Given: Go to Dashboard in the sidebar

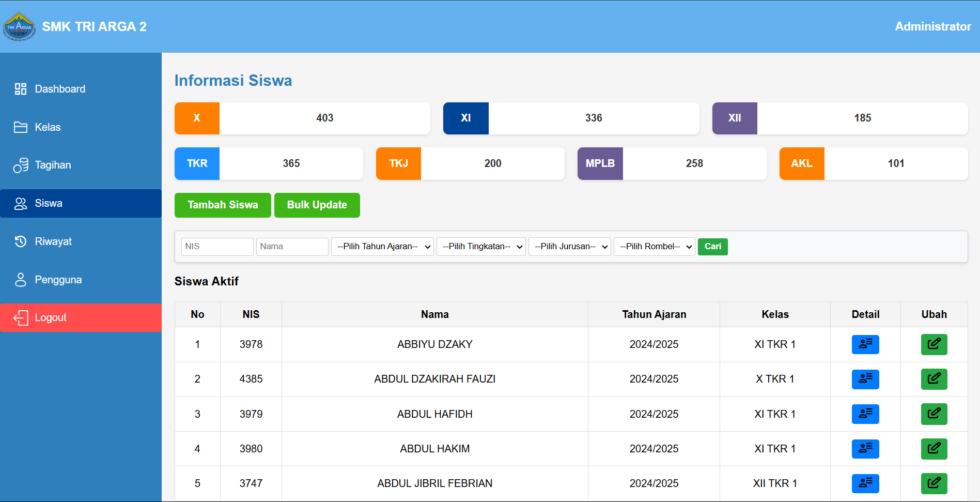Looking at the screenshot, I should (60, 89).
